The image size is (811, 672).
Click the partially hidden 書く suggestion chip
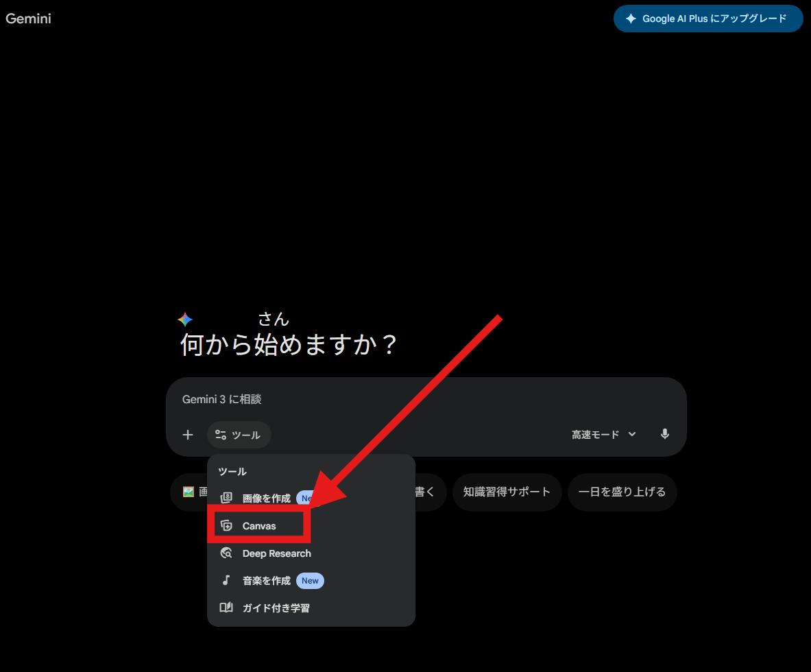429,492
